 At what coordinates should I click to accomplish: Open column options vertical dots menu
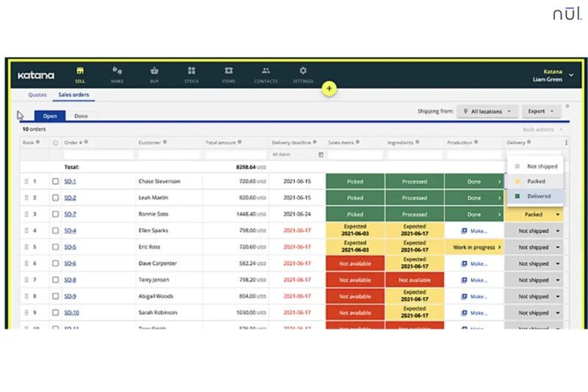[x=566, y=143]
